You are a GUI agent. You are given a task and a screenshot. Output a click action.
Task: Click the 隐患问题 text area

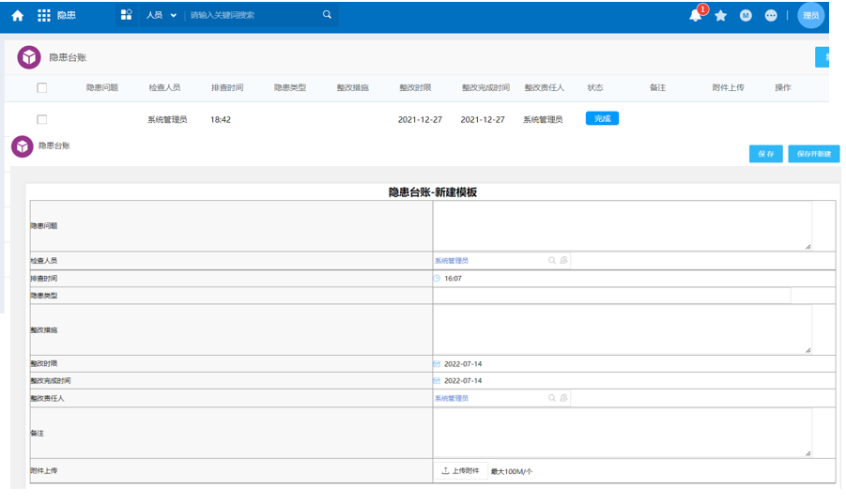623,225
